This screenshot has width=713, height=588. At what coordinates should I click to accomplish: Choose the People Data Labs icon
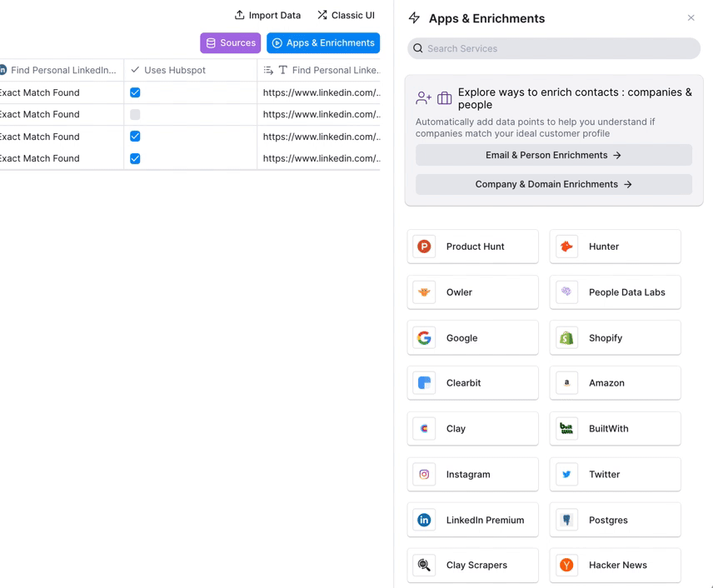[566, 292]
